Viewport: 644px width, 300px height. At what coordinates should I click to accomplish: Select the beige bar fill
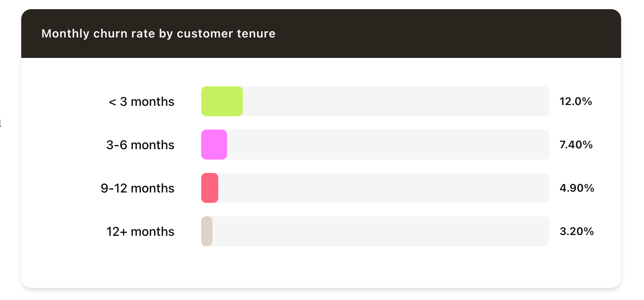click(x=207, y=231)
